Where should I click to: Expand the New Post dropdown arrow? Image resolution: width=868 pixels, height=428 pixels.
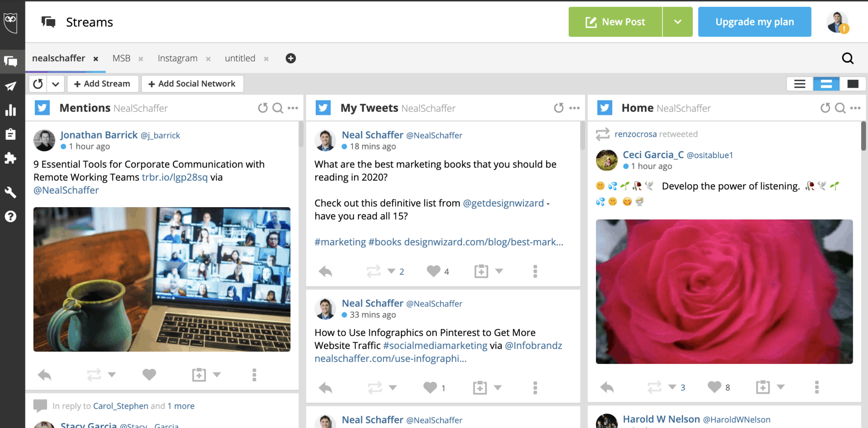coord(677,22)
